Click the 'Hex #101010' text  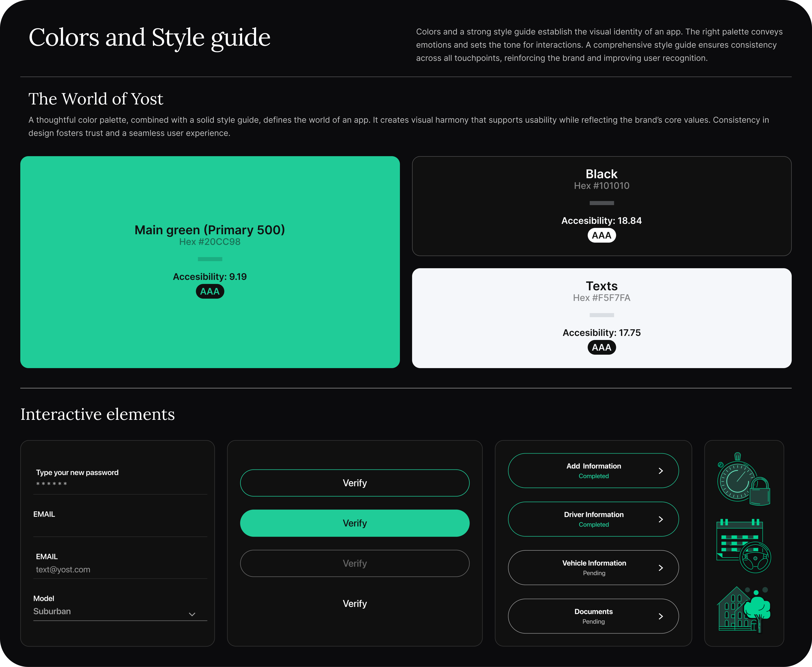[x=602, y=186]
